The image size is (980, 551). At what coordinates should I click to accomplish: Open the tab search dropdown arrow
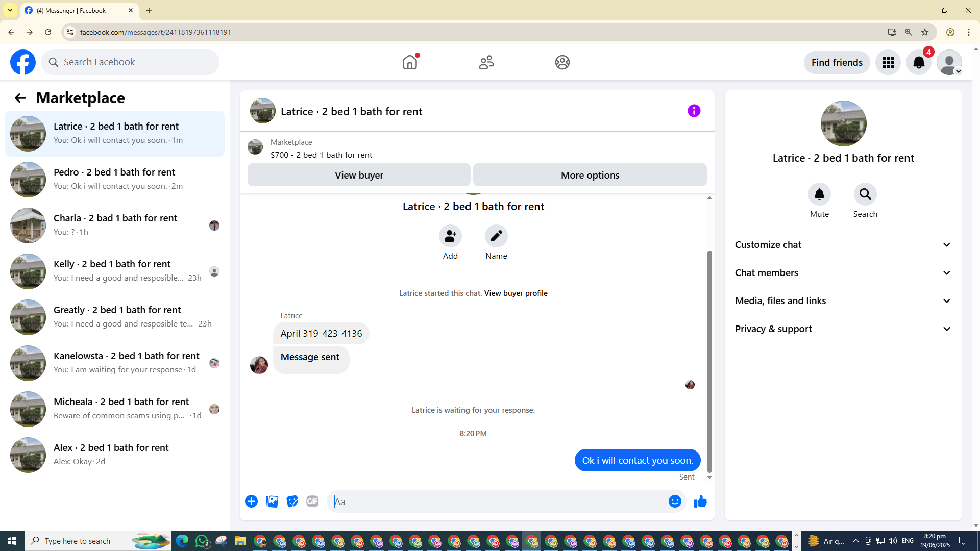click(10, 10)
